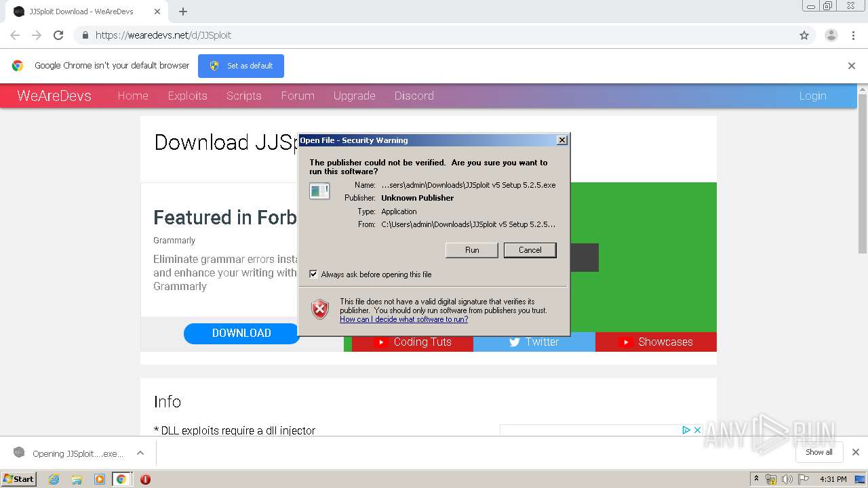Open the Exploits menu item
Screen dimensions: 868x488
click(188, 96)
